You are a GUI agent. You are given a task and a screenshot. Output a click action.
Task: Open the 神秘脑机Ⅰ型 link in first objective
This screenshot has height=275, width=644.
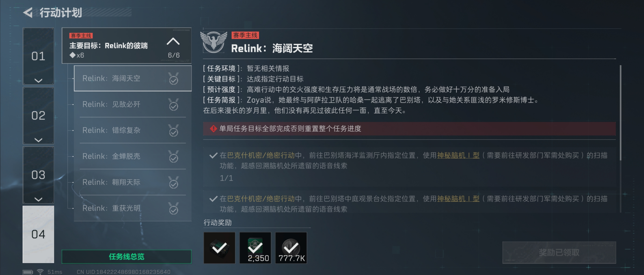458,155
